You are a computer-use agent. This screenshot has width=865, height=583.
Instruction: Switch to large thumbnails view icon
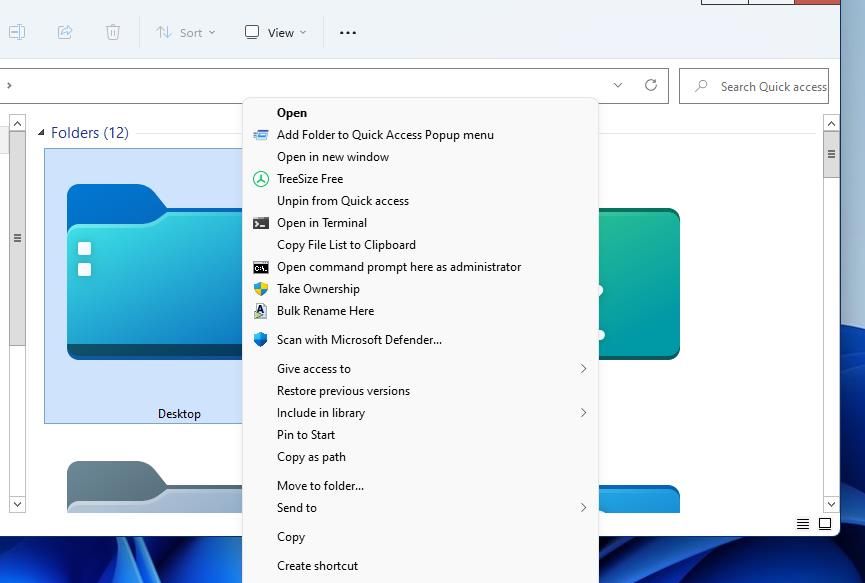click(x=825, y=523)
